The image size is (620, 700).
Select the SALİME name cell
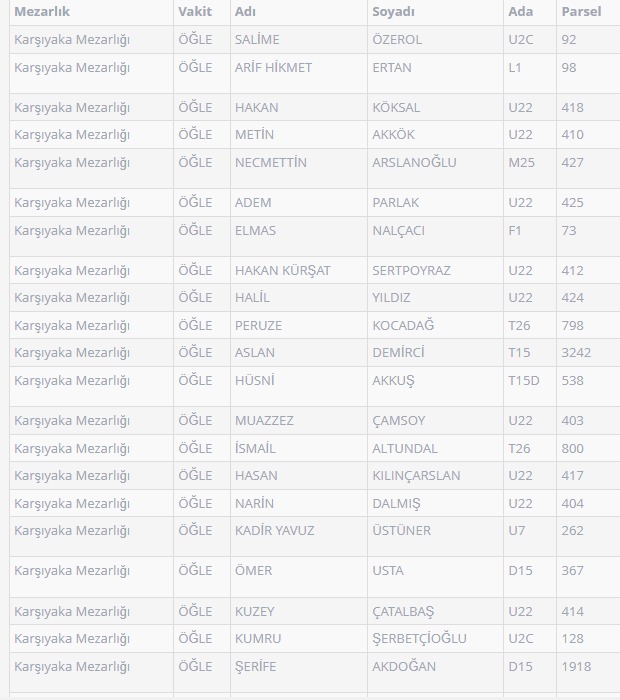257,40
